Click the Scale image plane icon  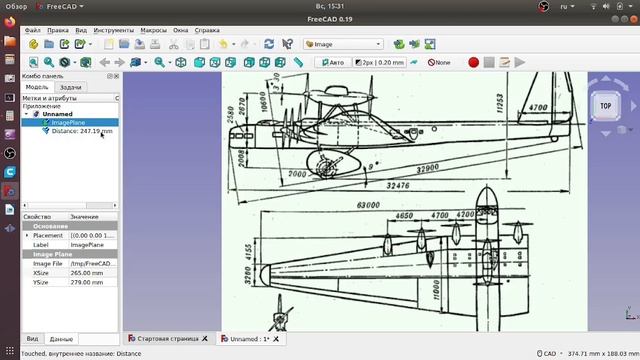[430, 44]
